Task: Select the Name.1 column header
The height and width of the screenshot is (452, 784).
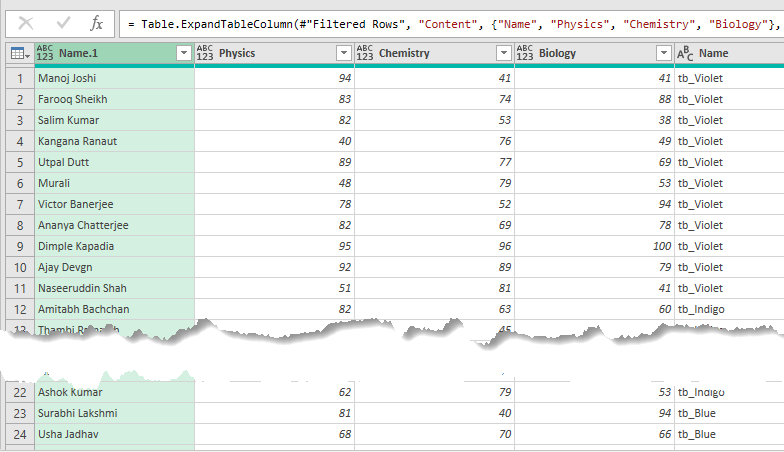Action: 114,53
